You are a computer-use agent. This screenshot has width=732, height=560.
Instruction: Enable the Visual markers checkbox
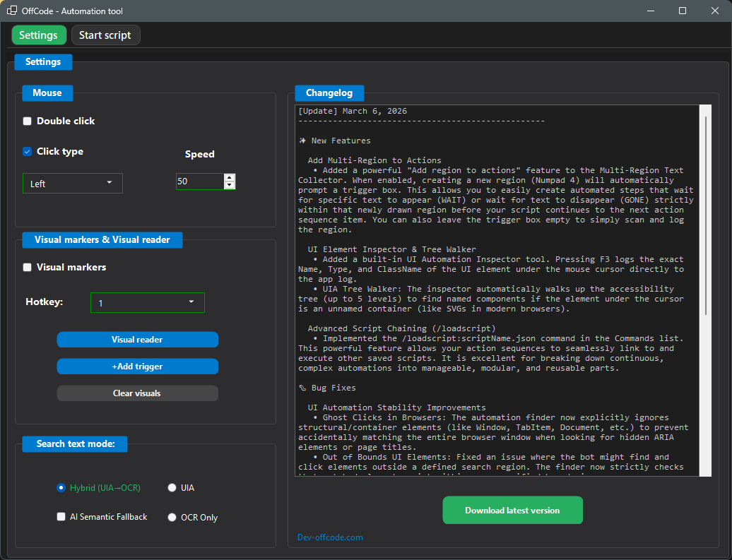tap(27, 267)
